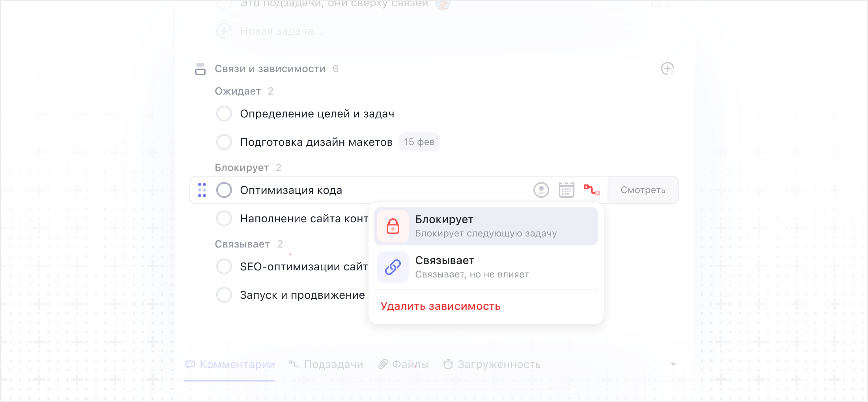
Task: Click the purple chain link icon
Action: pyautogui.click(x=393, y=267)
